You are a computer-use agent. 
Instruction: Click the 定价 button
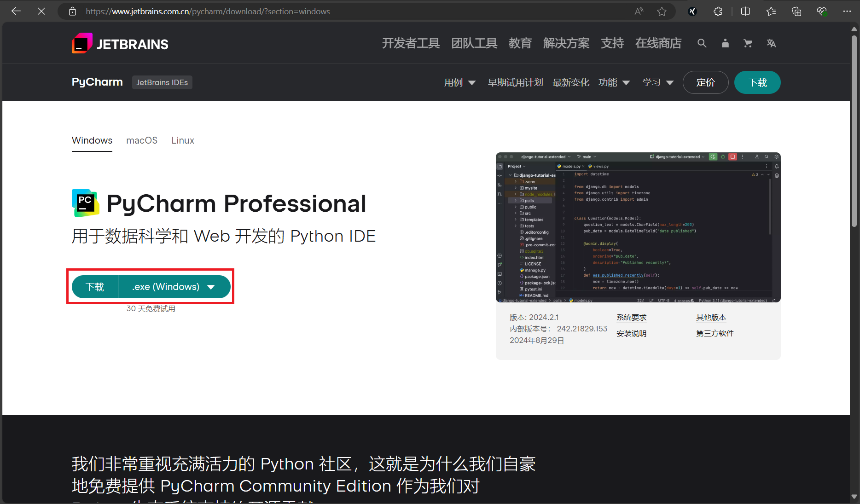pos(705,82)
